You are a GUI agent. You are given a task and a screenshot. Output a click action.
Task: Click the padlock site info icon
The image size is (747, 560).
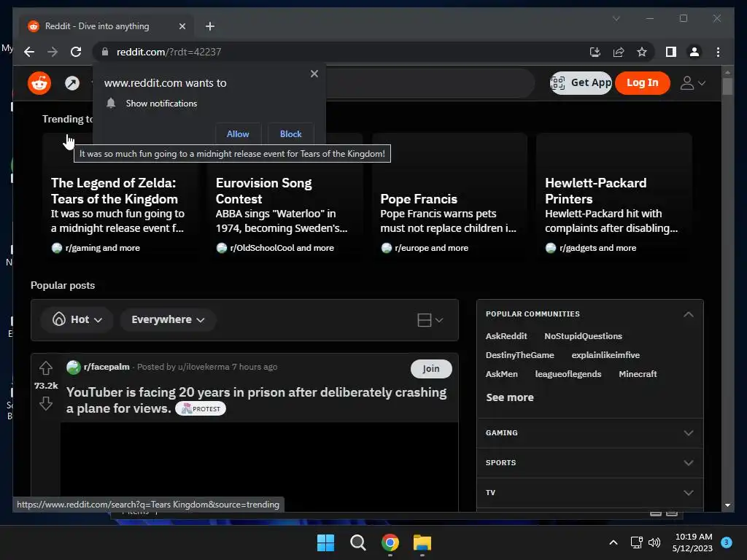105,52
